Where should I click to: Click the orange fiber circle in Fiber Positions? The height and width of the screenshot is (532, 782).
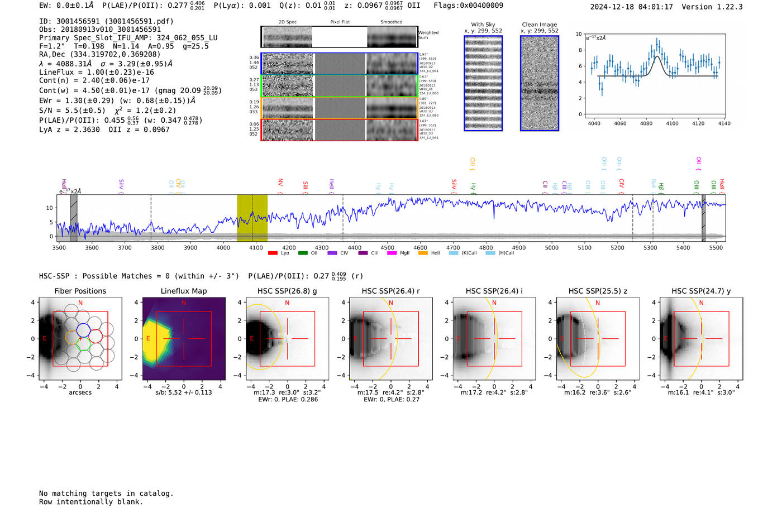pyautogui.click(x=73, y=337)
